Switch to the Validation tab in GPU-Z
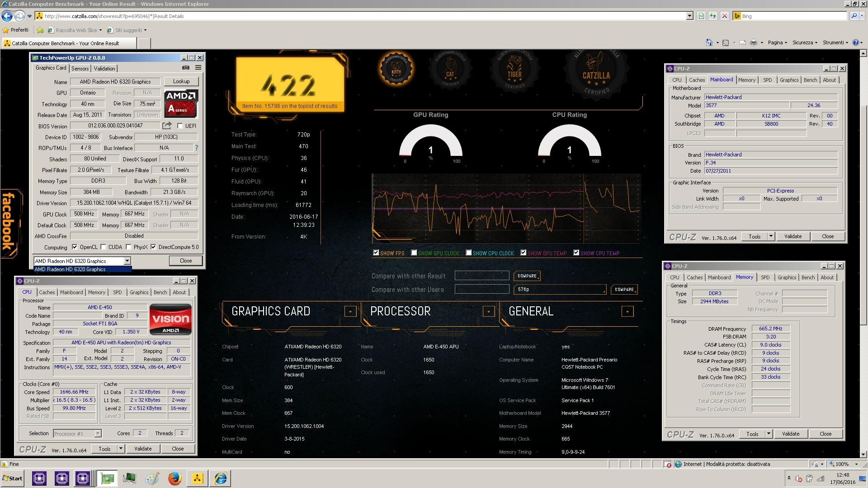This screenshot has height=488, width=868. click(104, 69)
